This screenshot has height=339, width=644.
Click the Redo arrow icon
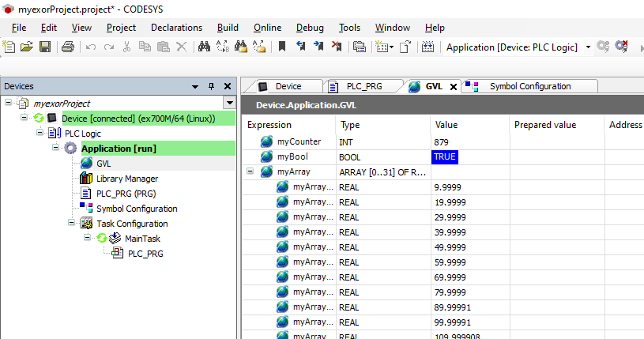[109, 47]
